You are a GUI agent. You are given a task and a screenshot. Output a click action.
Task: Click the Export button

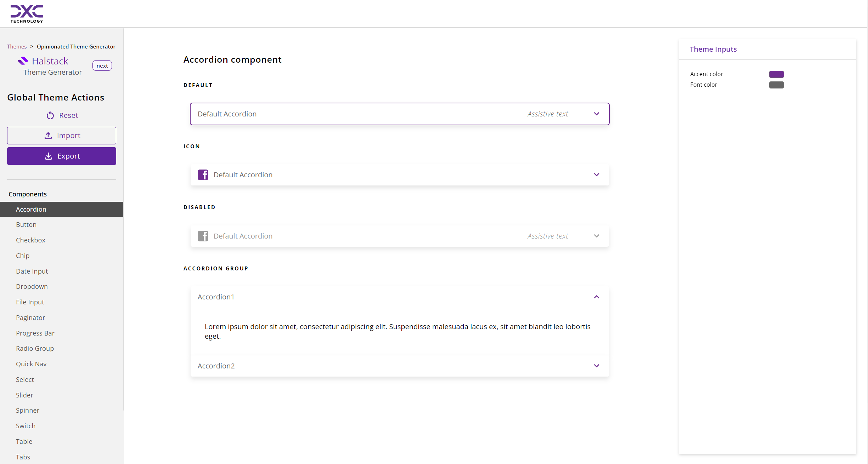click(61, 156)
